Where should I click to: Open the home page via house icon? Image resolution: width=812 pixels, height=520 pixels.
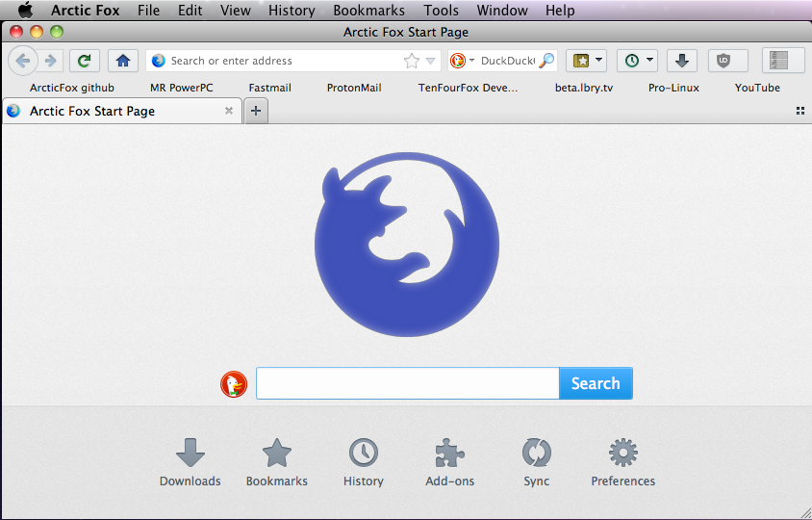(x=123, y=61)
